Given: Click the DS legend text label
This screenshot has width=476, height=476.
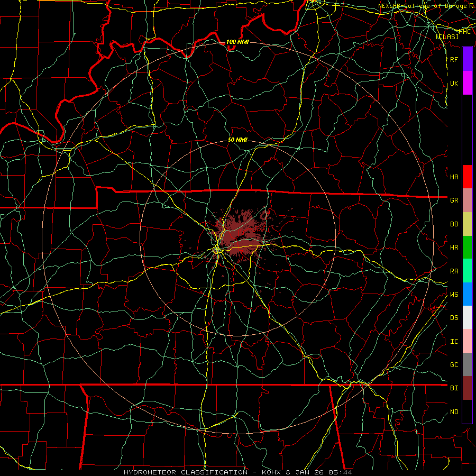Looking at the screenshot, I should (454, 317).
